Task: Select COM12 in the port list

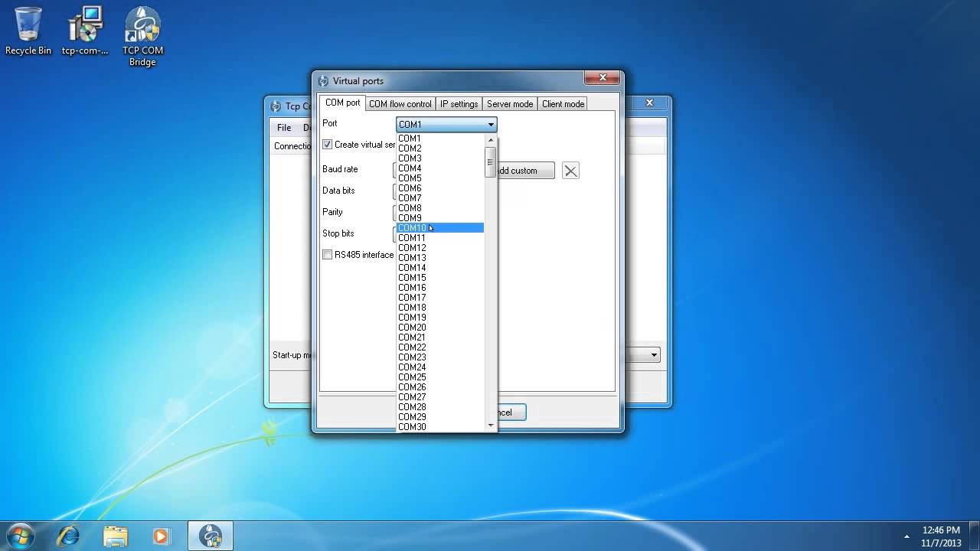Action: (x=440, y=248)
